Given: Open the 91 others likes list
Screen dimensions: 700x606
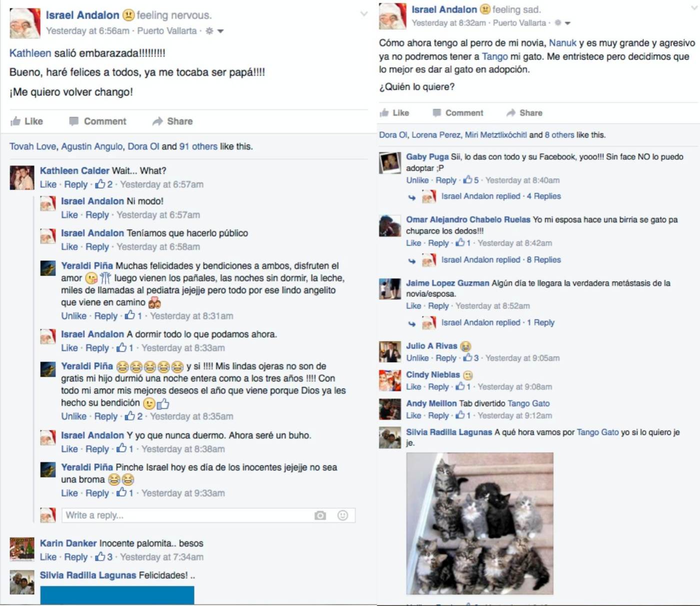Looking at the screenshot, I should point(198,146).
